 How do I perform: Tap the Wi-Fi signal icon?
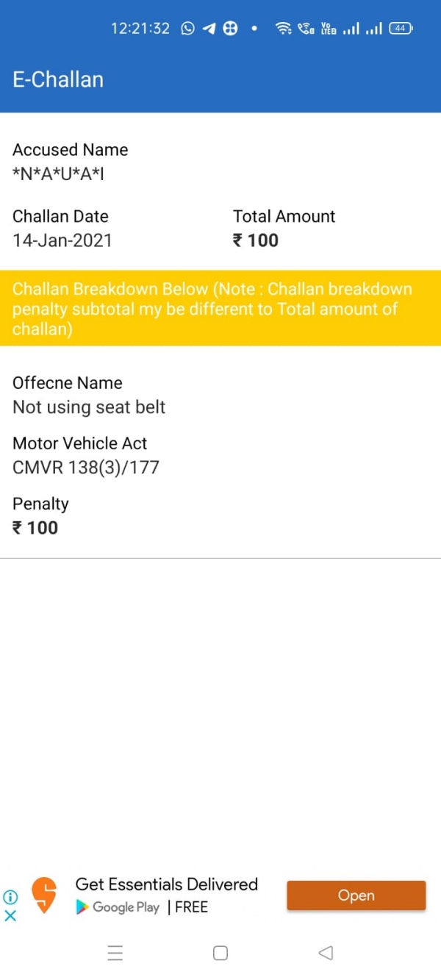coord(284,28)
